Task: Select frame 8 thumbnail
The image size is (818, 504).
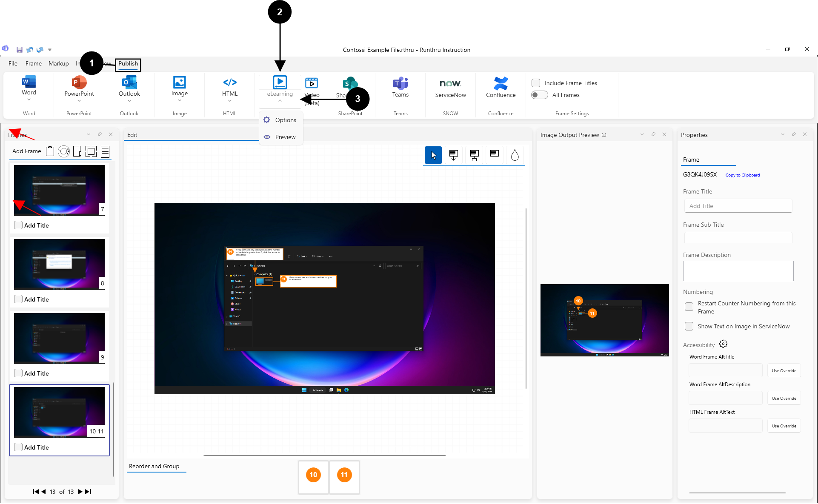Action: 59,264
